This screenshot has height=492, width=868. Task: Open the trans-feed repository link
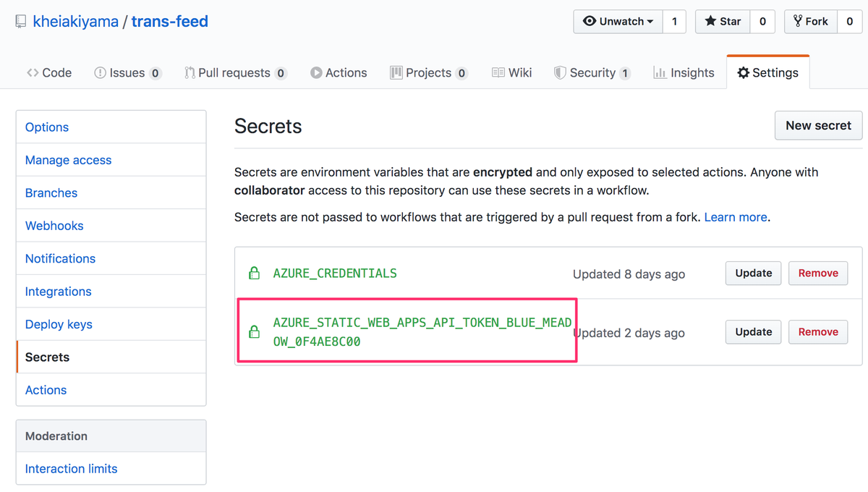[x=170, y=22]
